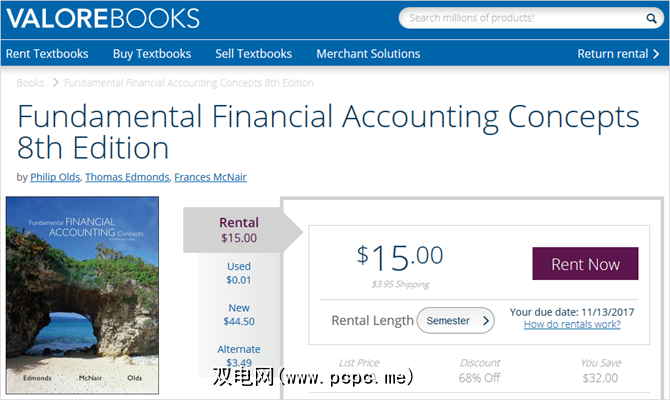The image size is (670, 400).
Task: Open the Rent Textbooks menu
Action: click(x=47, y=54)
